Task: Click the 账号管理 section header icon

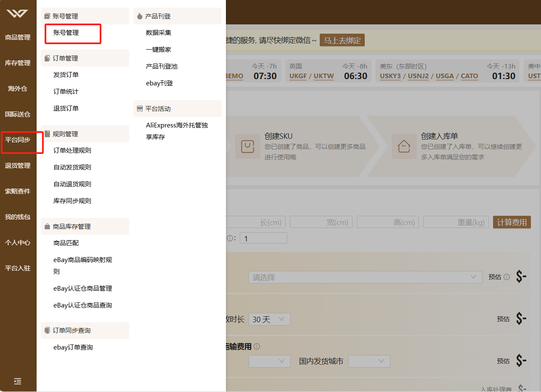Action: pos(47,16)
